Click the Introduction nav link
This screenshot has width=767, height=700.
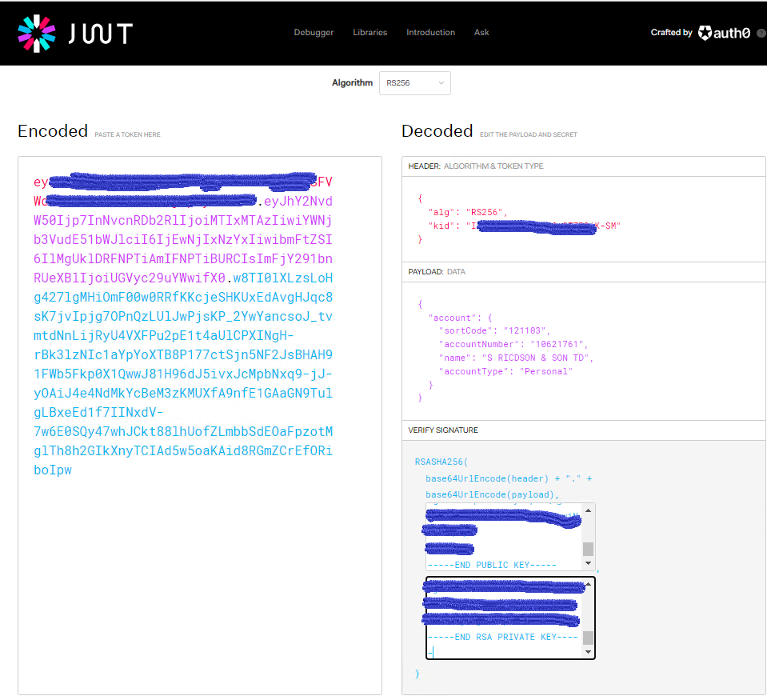[430, 32]
